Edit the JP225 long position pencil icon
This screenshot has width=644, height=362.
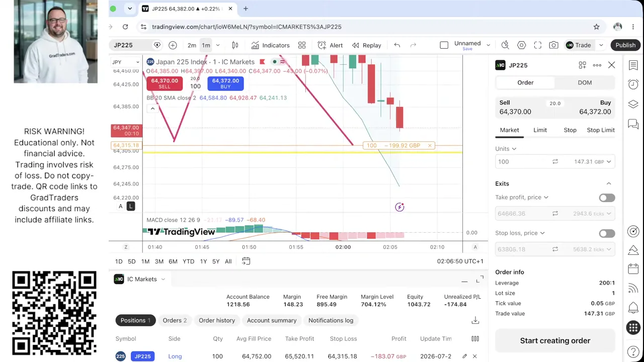click(x=464, y=356)
